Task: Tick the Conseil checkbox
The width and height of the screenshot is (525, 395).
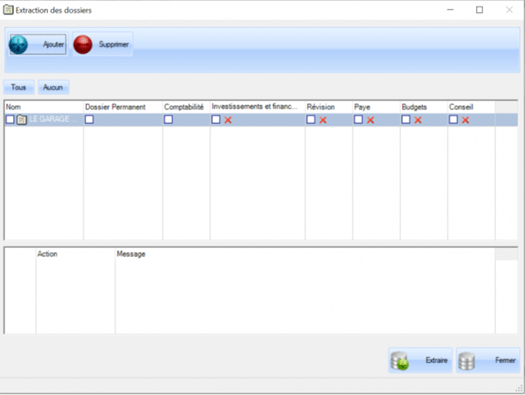Action: (453, 119)
